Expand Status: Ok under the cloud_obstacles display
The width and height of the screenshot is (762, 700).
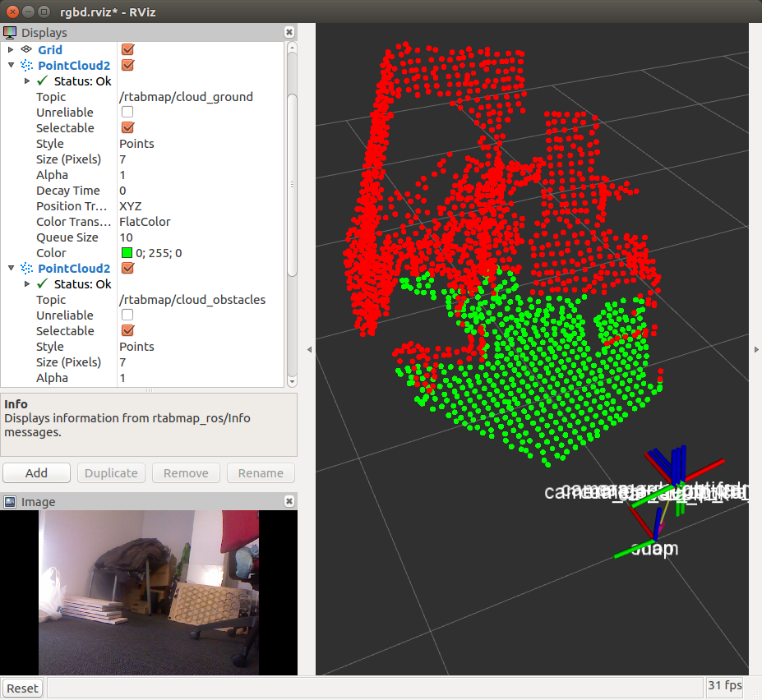tap(27, 284)
